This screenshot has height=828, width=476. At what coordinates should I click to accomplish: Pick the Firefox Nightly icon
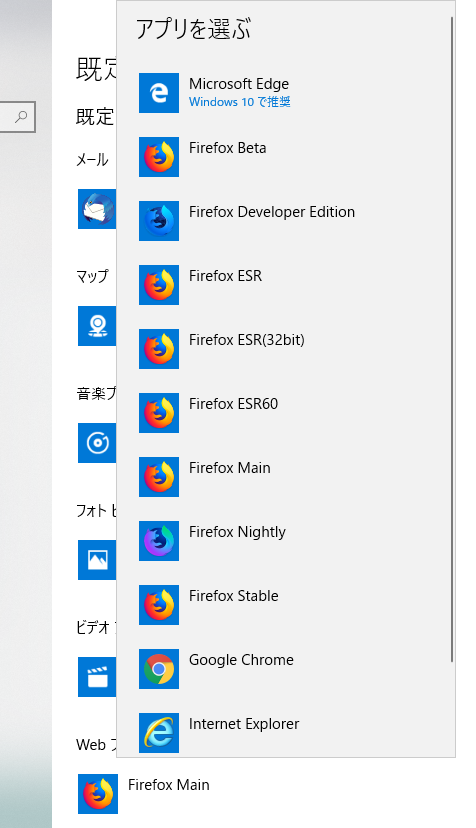(158, 541)
